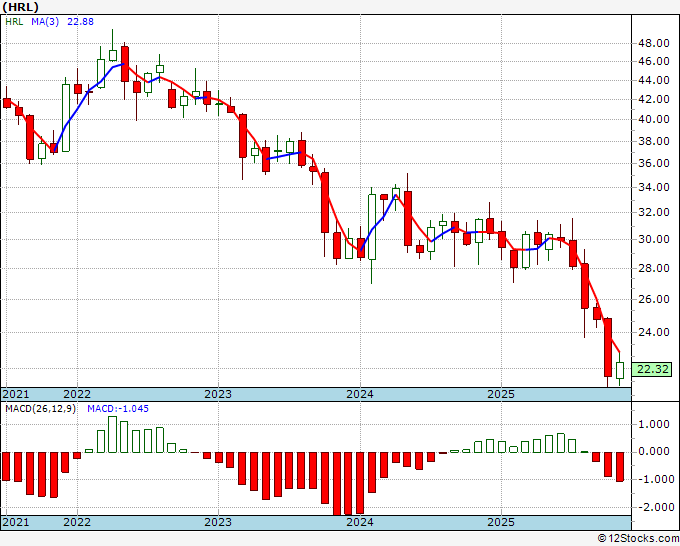
Task: Click the 30.00 price axis label
Action: coord(653,239)
